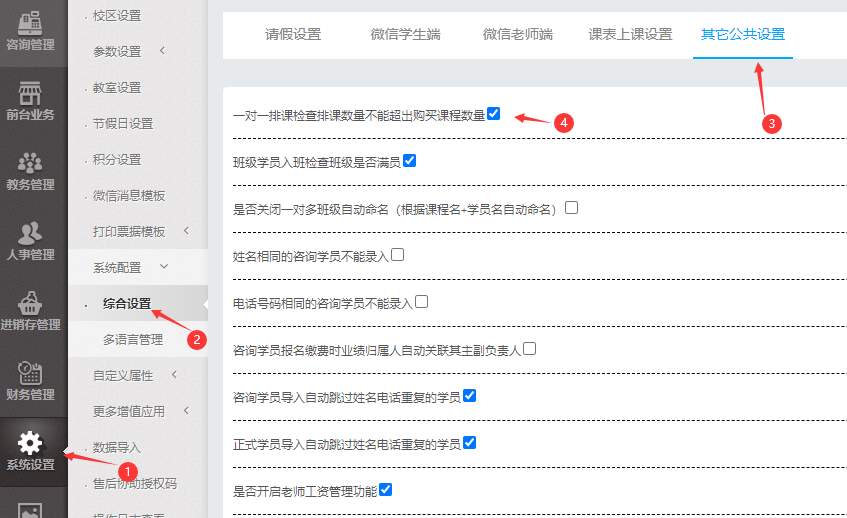Open 打印票据模板 menu label
847x518 pixels.
coord(129,231)
